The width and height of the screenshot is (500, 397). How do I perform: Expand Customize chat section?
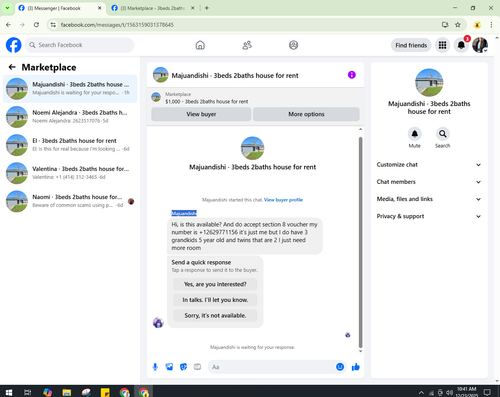click(429, 165)
